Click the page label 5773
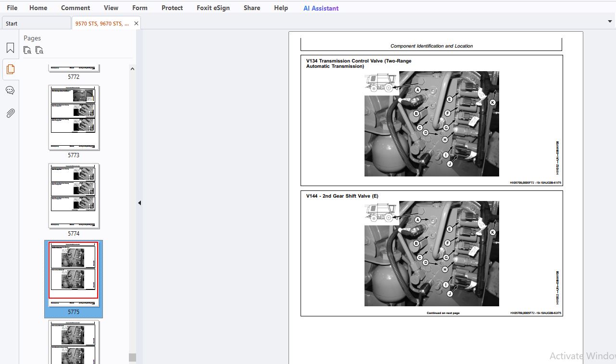 point(74,155)
